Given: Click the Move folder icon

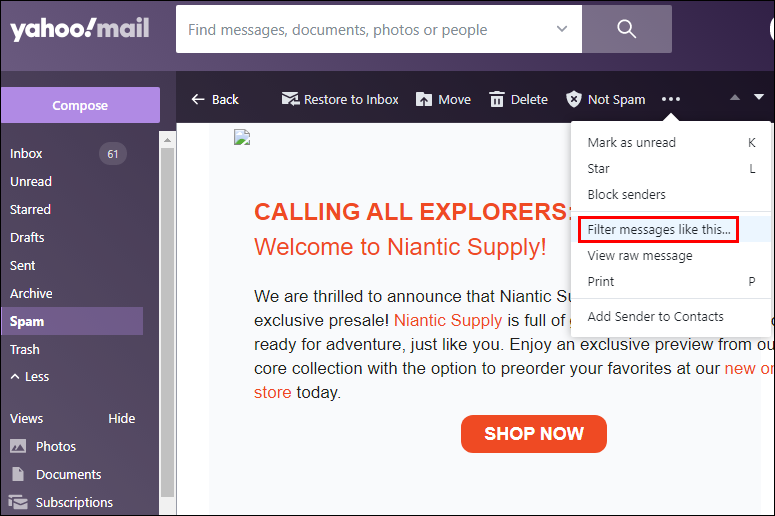Looking at the screenshot, I should click(424, 99).
